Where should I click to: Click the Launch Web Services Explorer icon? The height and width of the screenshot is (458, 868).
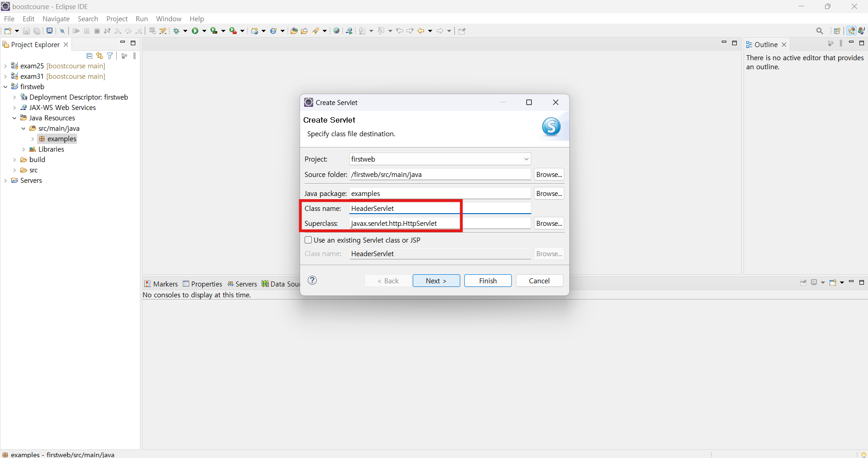point(349,31)
